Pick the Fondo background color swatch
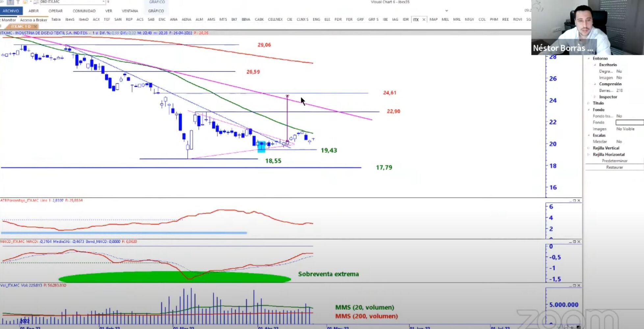Image resolution: width=644 pixels, height=329 pixels. pyautogui.click(x=630, y=122)
